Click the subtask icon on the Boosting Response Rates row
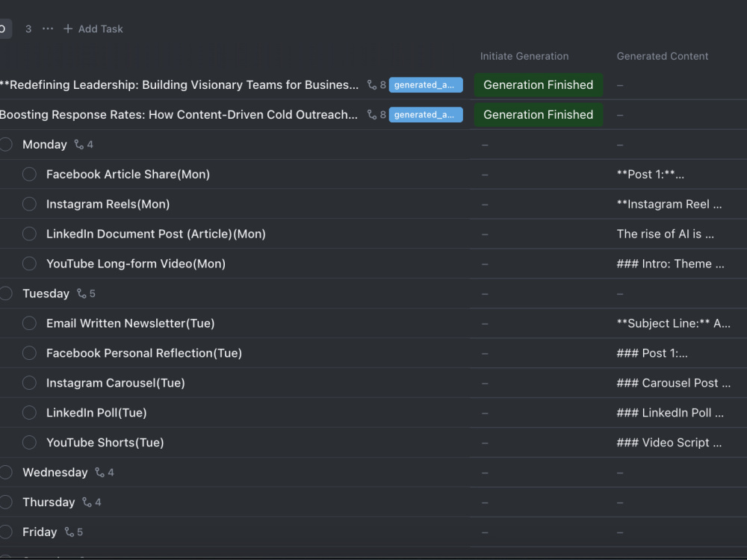Viewport: 747px width, 560px height. coord(372,115)
